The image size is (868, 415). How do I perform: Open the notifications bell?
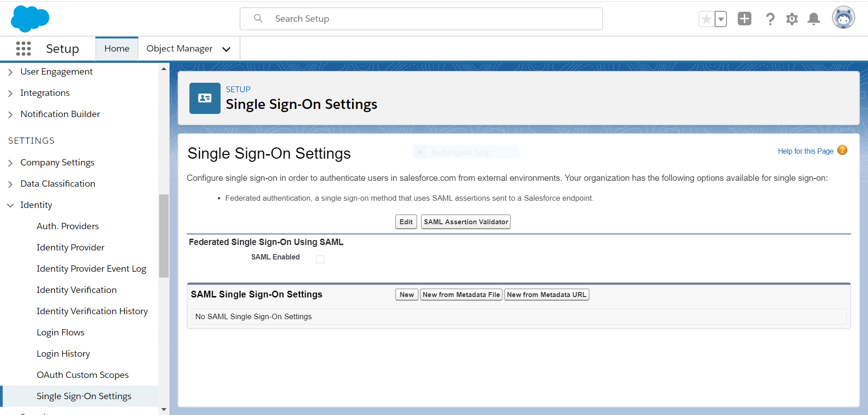pos(814,19)
